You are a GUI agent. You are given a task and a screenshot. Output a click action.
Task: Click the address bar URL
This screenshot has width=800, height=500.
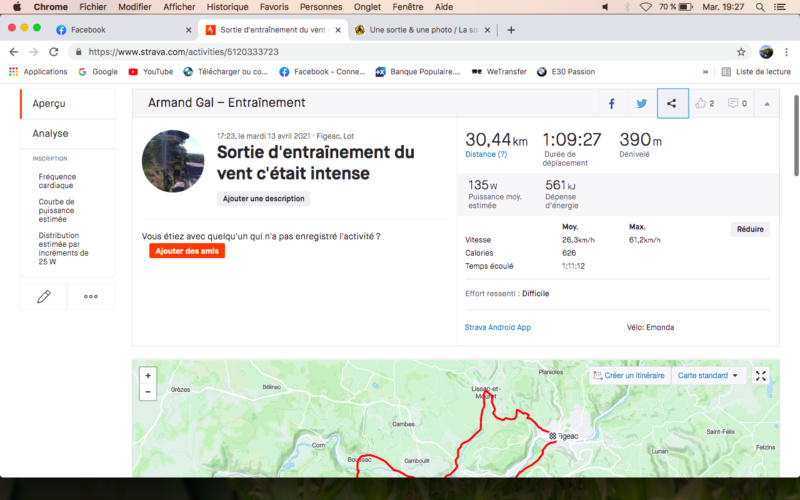pyautogui.click(x=183, y=52)
